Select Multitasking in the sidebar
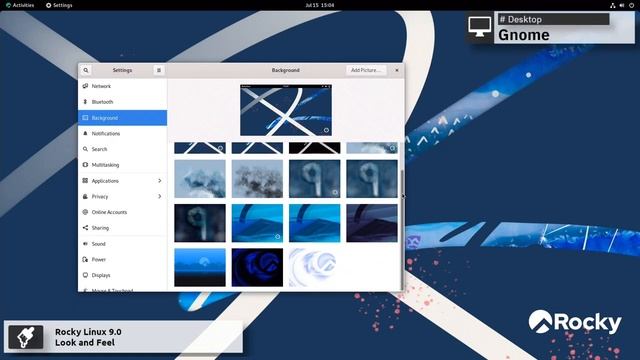Image resolution: width=640 pixels, height=360 pixels. pyautogui.click(x=122, y=165)
